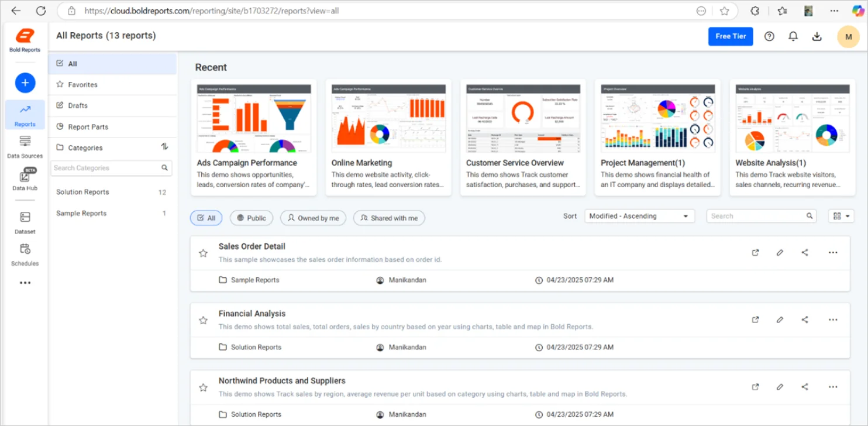Viewport: 868px width, 426px height.
Task: Navigate to the Data Hub
Action: click(x=25, y=178)
